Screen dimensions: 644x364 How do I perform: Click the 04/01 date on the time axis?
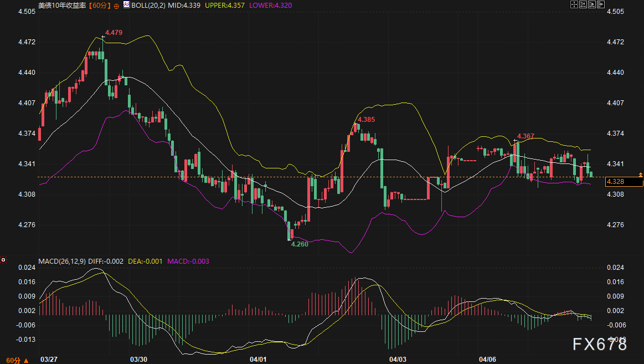click(x=259, y=360)
